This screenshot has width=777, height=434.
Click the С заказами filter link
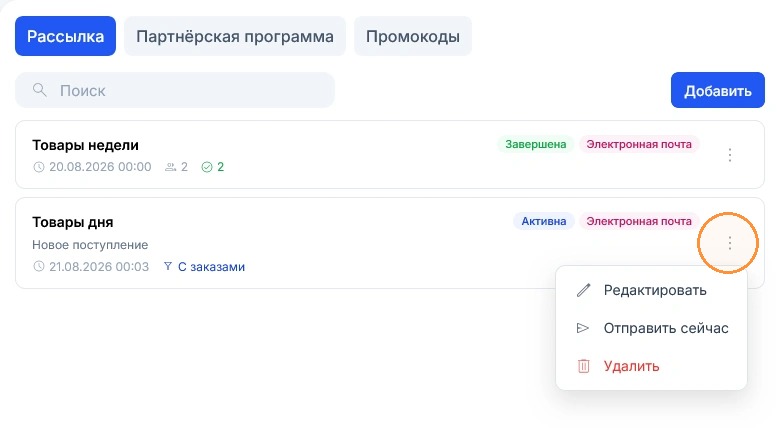[x=211, y=267]
